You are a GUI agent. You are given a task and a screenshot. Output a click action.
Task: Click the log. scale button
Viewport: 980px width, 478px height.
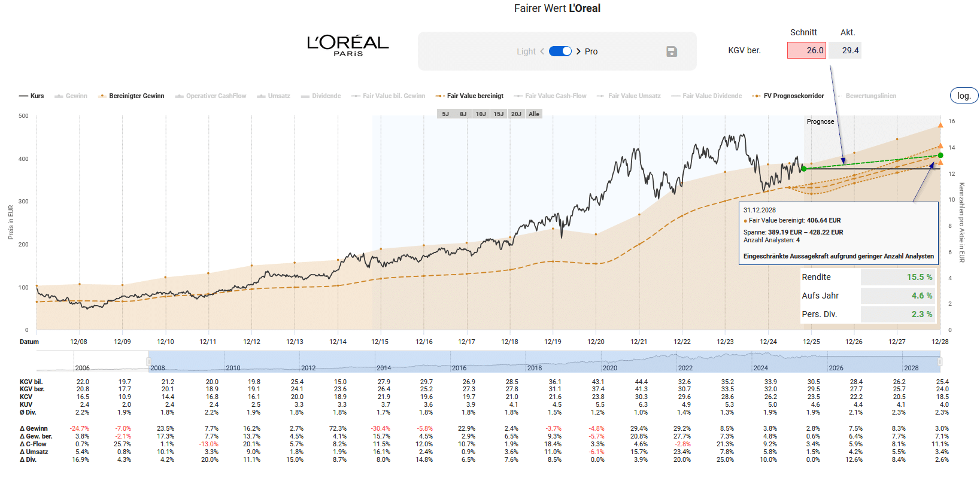click(x=963, y=96)
